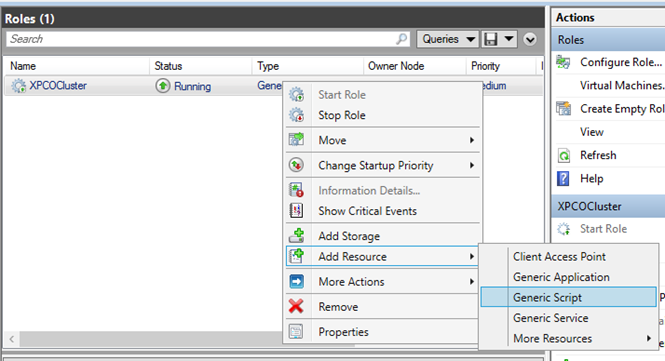Viewport: 665px width, 361px height.
Task: Expand the Add Resource submenu arrow
Action: coord(472,256)
